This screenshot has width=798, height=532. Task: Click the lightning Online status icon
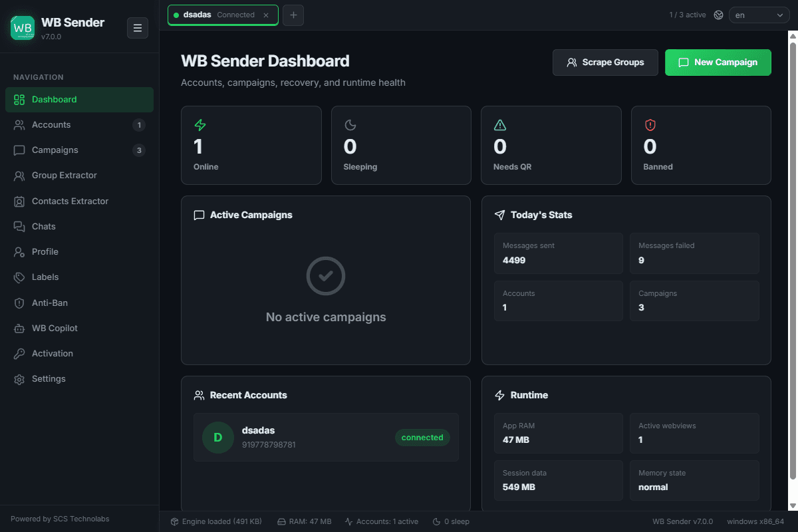(x=200, y=125)
